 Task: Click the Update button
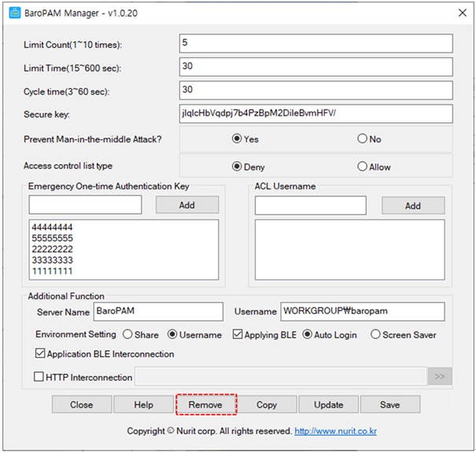click(x=329, y=404)
